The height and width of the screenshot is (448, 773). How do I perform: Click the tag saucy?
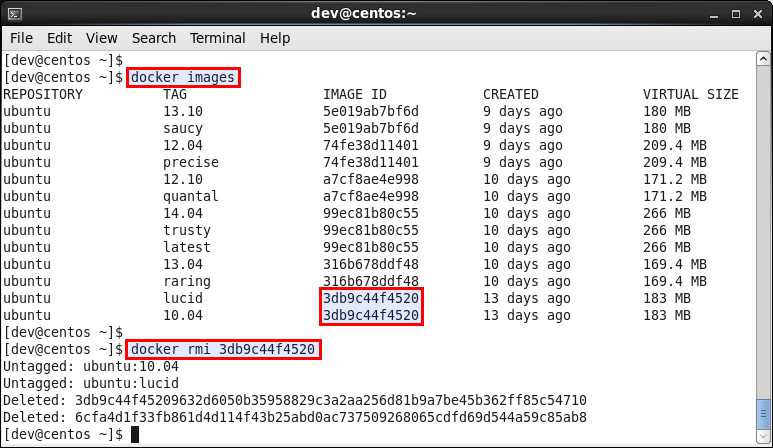tap(183, 129)
